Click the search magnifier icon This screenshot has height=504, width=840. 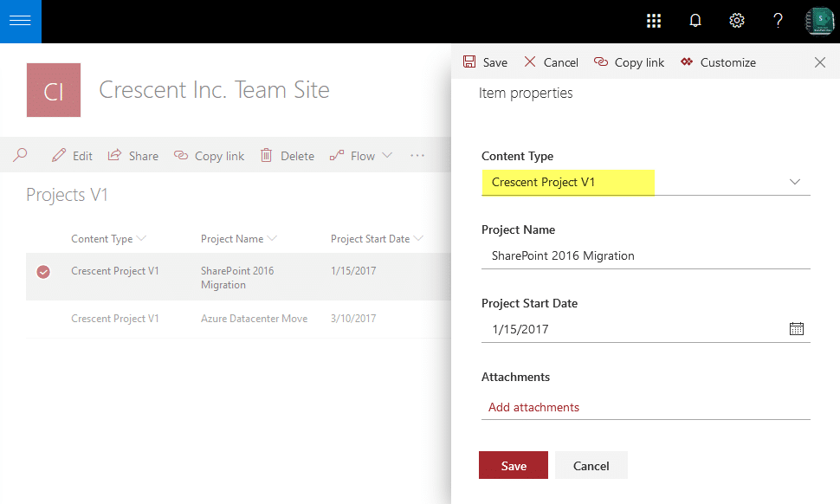coord(19,156)
